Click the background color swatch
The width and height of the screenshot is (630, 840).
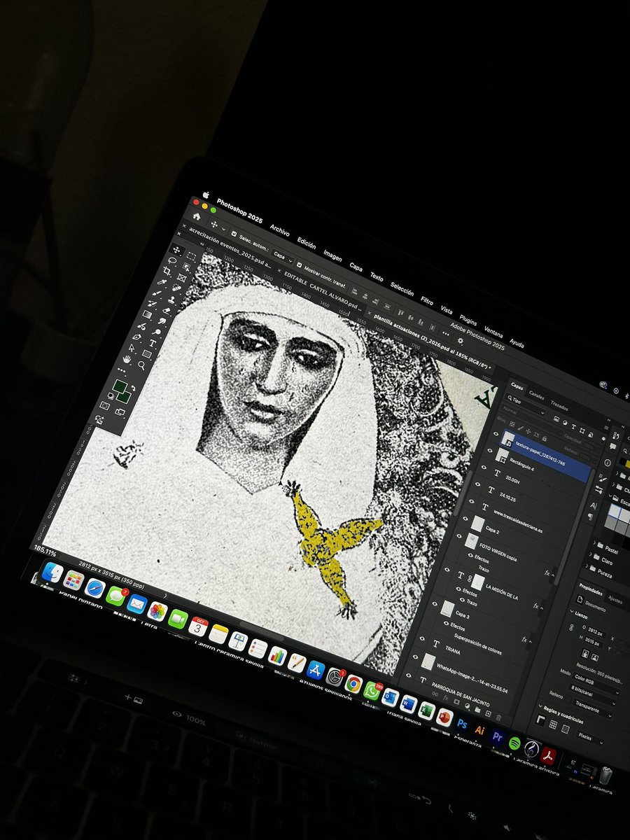(125, 398)
